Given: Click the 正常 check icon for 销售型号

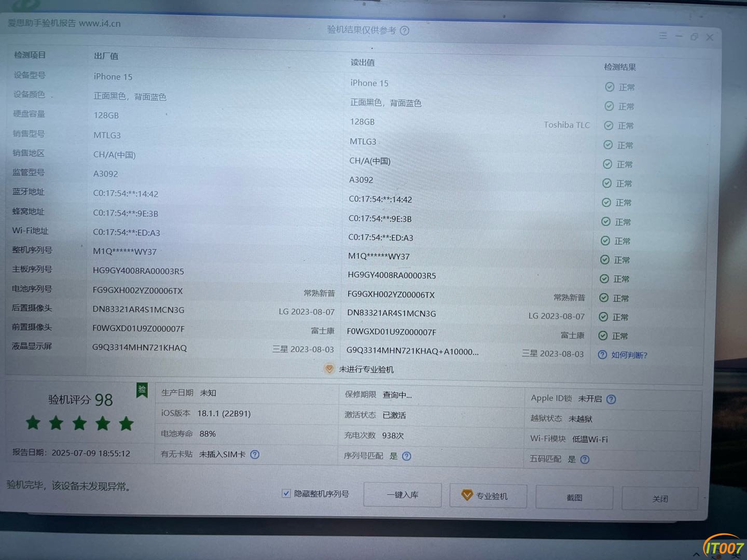Looking at the screenshot, I should click(608, 145).
